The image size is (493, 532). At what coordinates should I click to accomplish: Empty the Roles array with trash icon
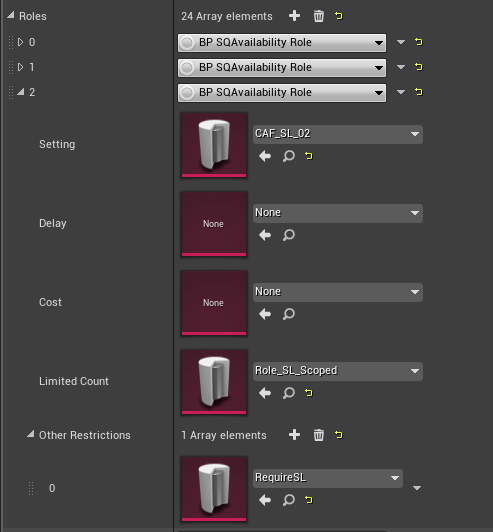[318, 16]
